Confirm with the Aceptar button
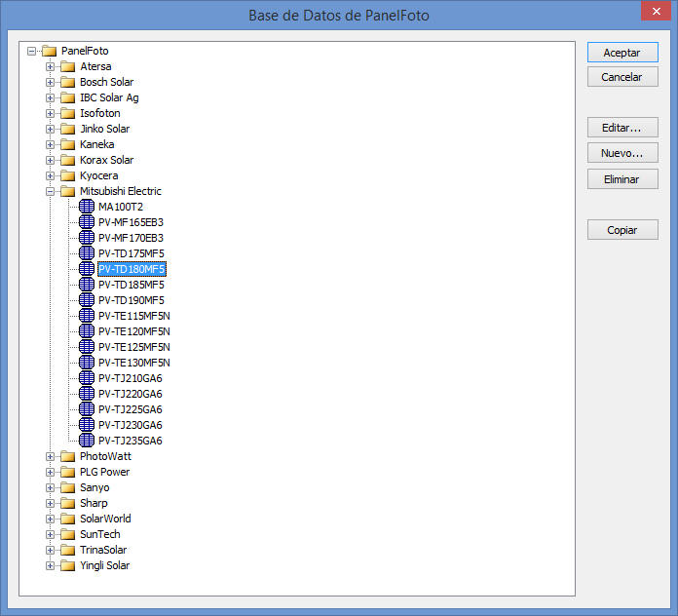Viewport: 678px width, 616px height. [622, 53]
